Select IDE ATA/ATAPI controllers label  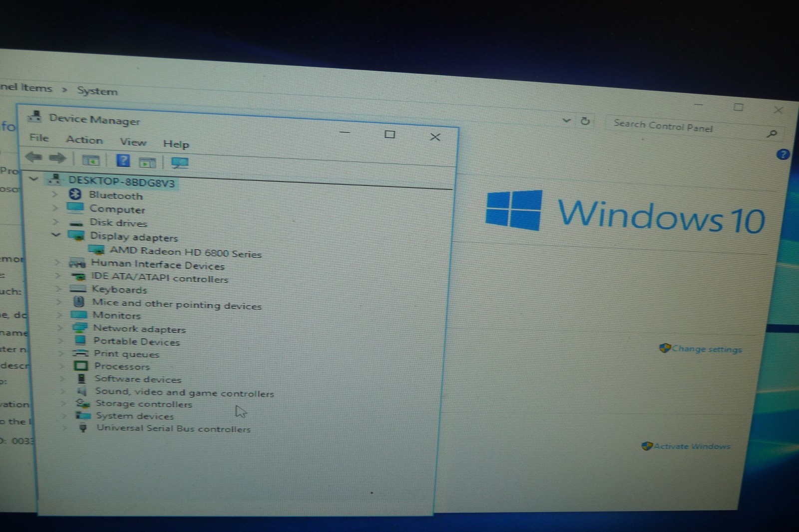pyautogui.click(x=159, y=277)
